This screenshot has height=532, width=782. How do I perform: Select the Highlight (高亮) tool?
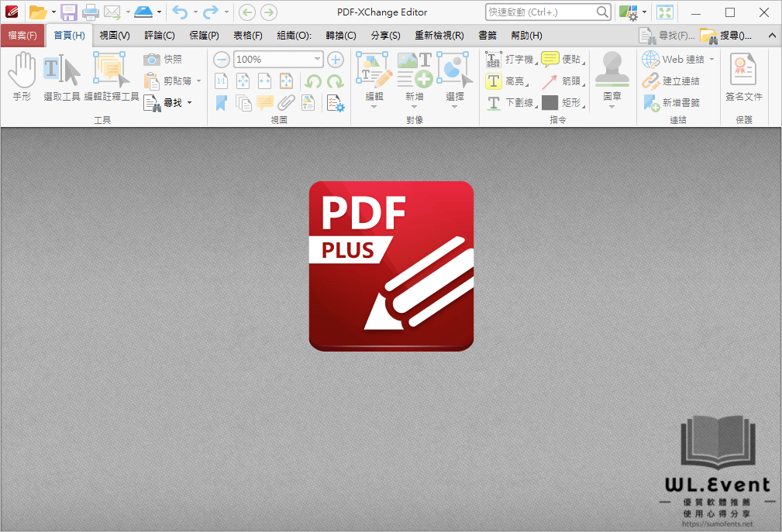(x=506, y=81)
